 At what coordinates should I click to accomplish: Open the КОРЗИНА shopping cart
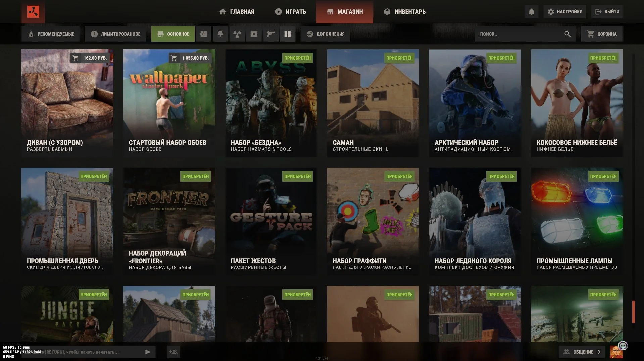tap(602, 34)
